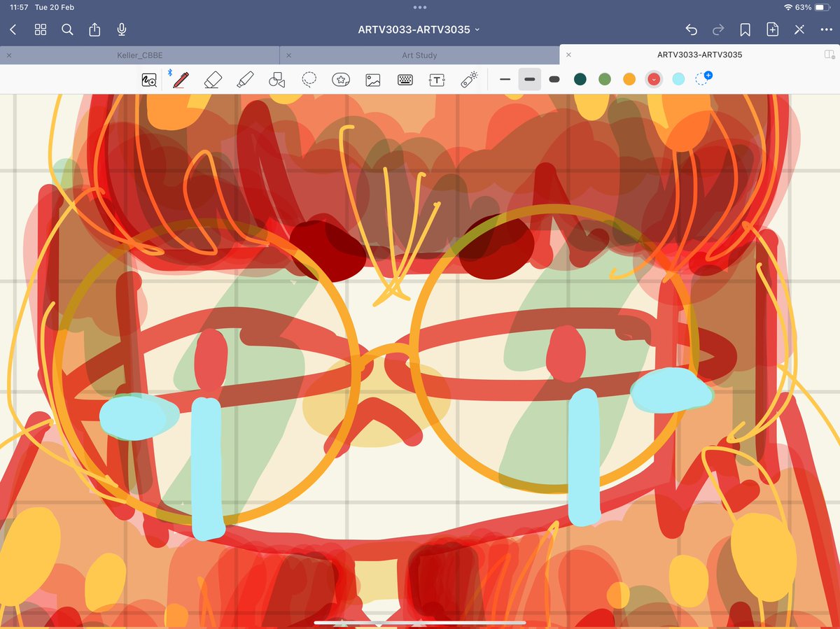
Task: Pick the green color swatch
Action: 605,80
